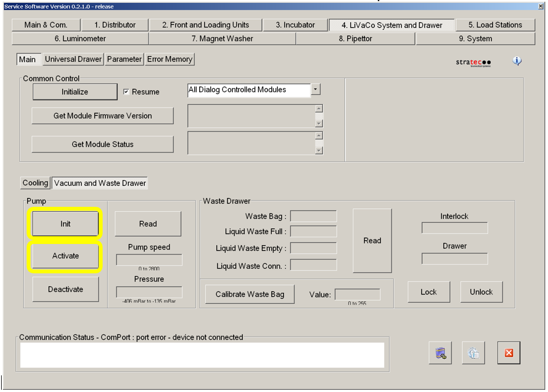Toggle the Resume checkbox
This screenshot has width=548, height=392.
[x=126, y=92]
